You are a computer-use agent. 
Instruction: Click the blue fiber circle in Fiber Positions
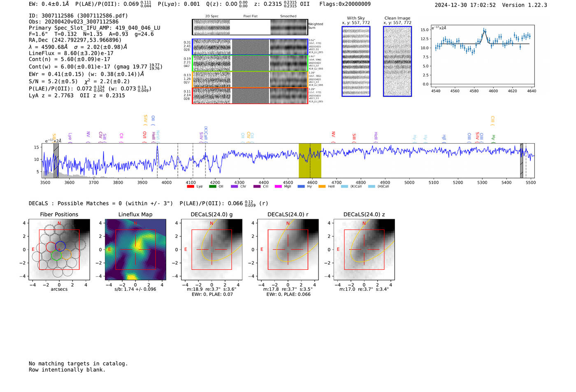(x=60, y=246)
